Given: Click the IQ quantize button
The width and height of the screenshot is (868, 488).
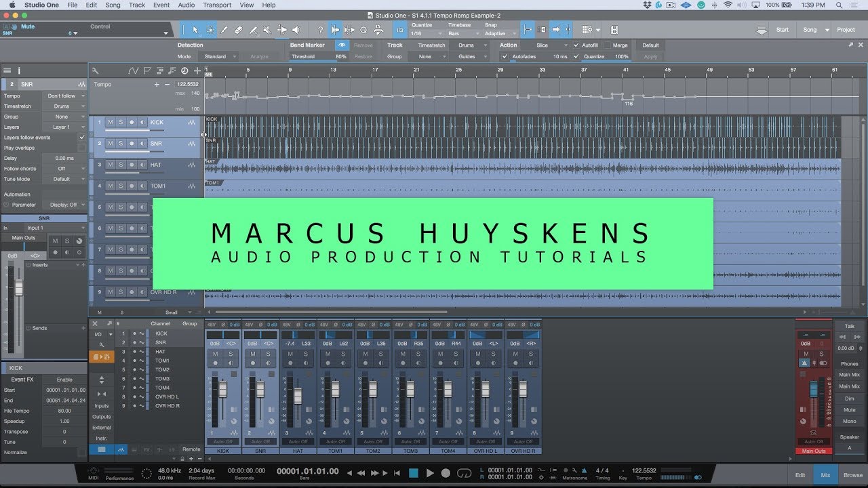Looking at the screenshot, I should point(399,30).
